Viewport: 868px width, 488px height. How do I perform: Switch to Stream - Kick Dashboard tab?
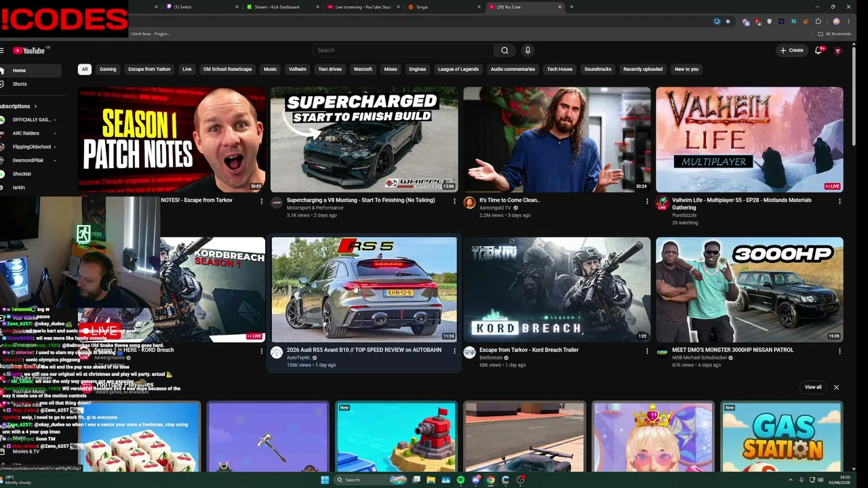pyautogui.click(x=282, y=7)
